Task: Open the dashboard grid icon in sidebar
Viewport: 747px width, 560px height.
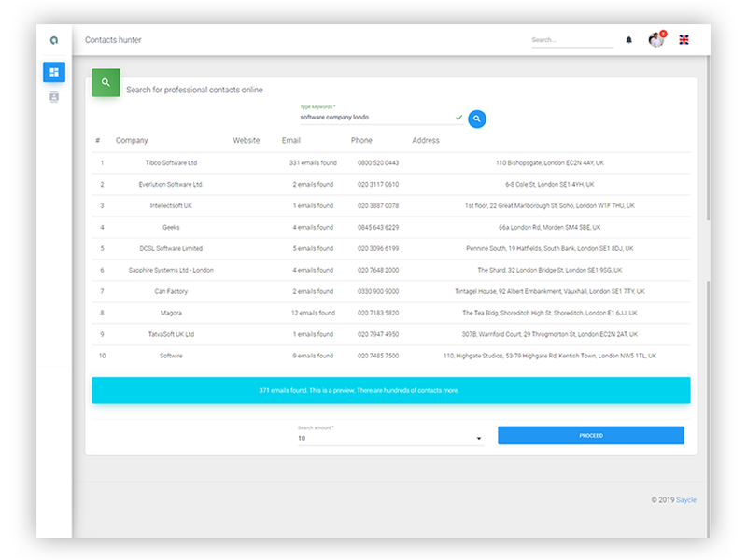Action: coord(54,72)
